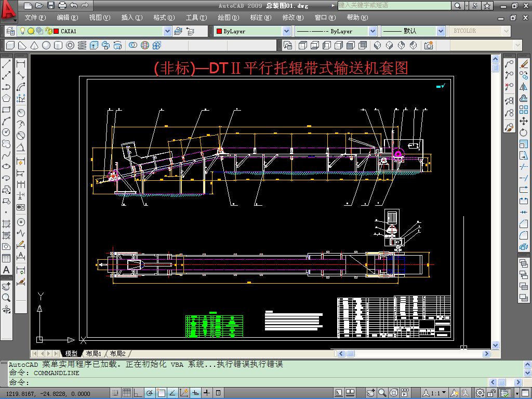The image size is (532, 399).
Task: Open Layer Properties Manager icon
Action: point(10,31)
